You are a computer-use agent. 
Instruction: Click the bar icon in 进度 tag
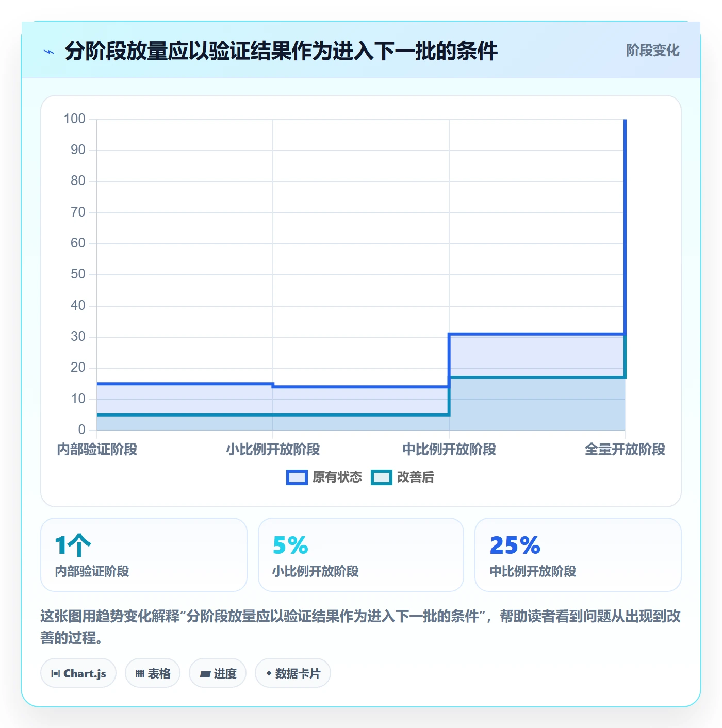(205, 674)
